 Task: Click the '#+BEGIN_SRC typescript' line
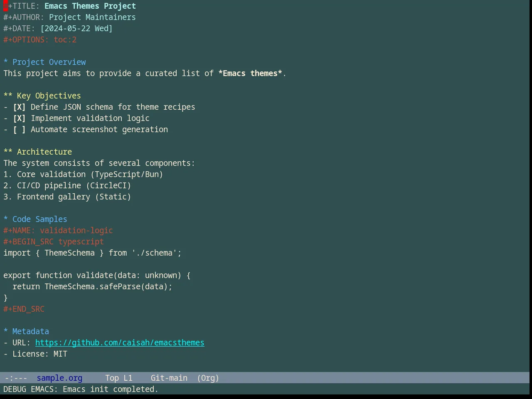coord(54,241)
